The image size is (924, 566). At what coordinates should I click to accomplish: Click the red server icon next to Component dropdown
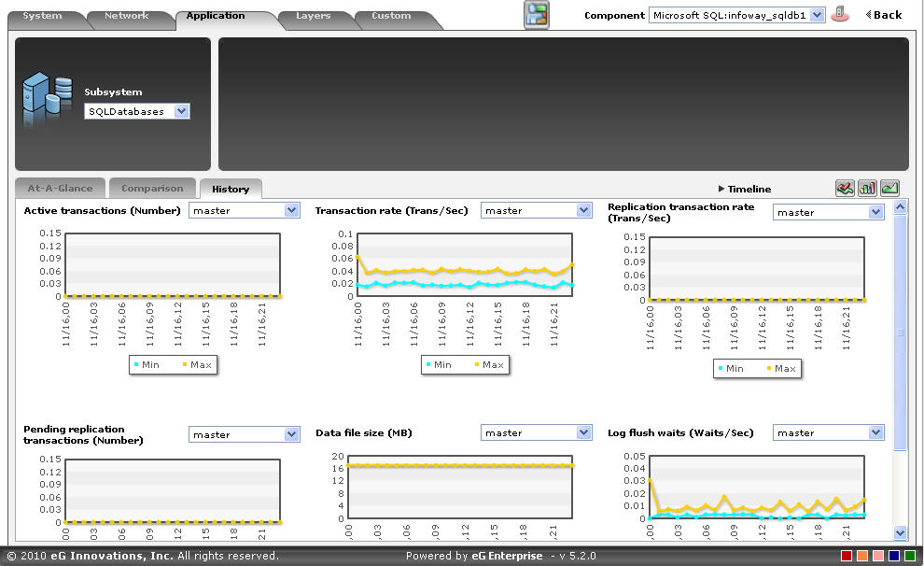coord(840,14)
